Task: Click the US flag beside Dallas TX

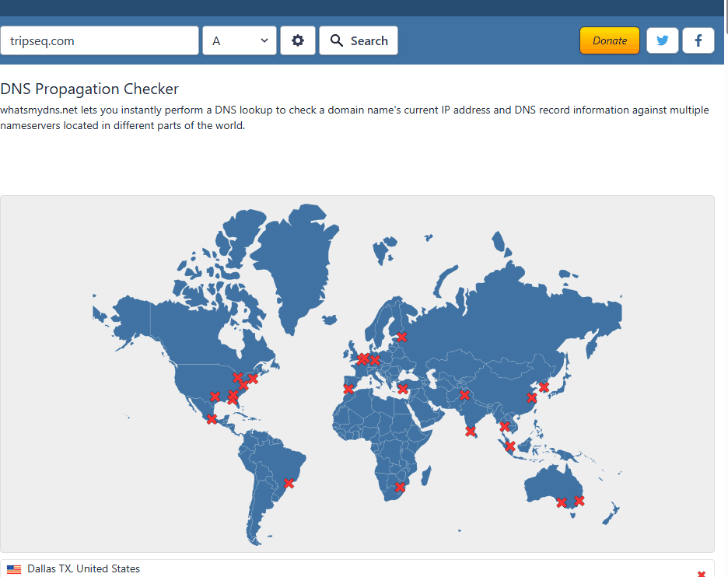Action: (14, 569)
